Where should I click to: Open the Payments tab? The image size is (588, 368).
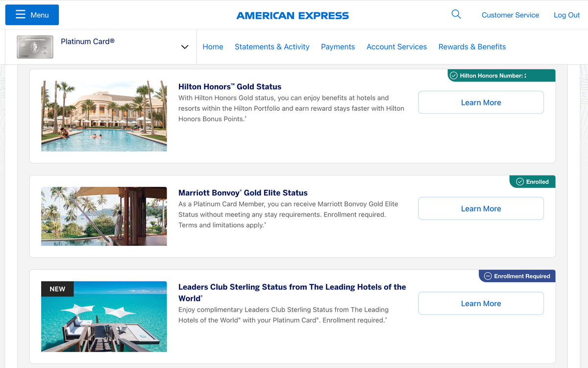(338, 47)
